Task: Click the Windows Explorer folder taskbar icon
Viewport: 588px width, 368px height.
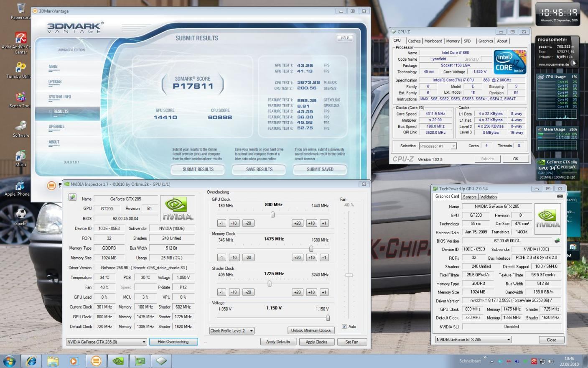Action: coord(53,360)
